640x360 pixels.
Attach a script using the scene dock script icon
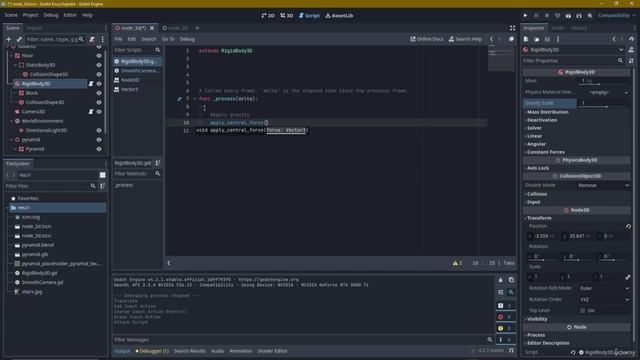pyautogui.click(x=92, y=39)
